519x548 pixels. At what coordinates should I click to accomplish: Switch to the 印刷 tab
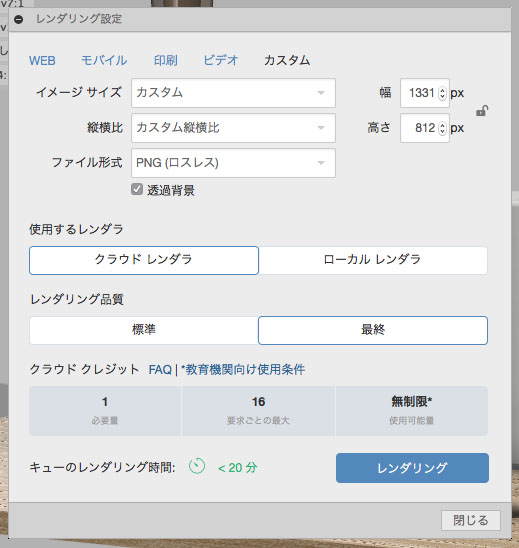point(166,60)
